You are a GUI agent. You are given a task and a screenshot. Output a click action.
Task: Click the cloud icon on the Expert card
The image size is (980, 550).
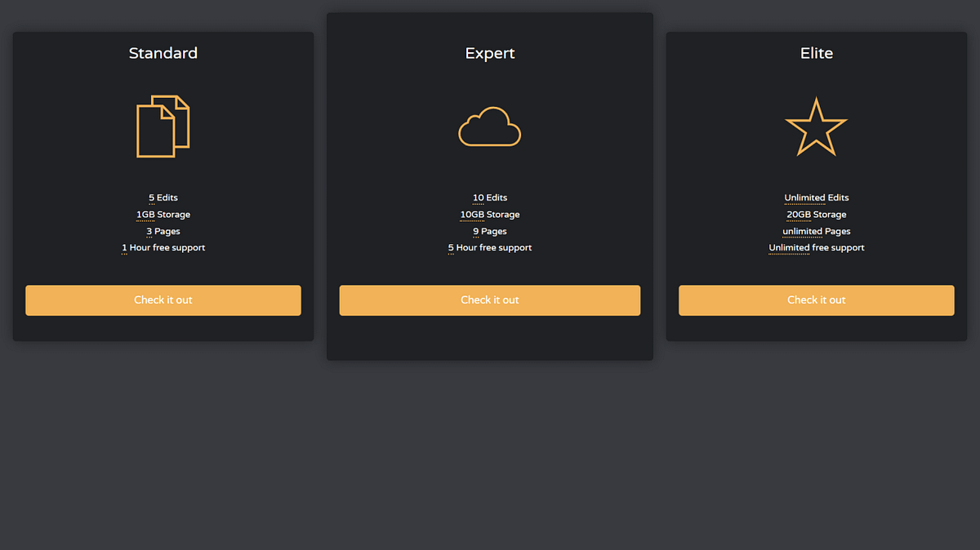[489, 126]
